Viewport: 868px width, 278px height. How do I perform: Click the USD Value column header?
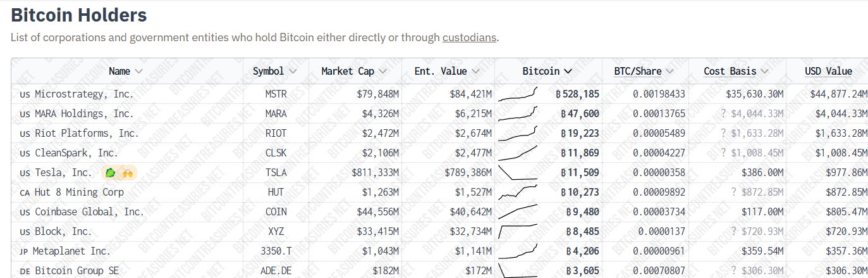click(828, 71)
